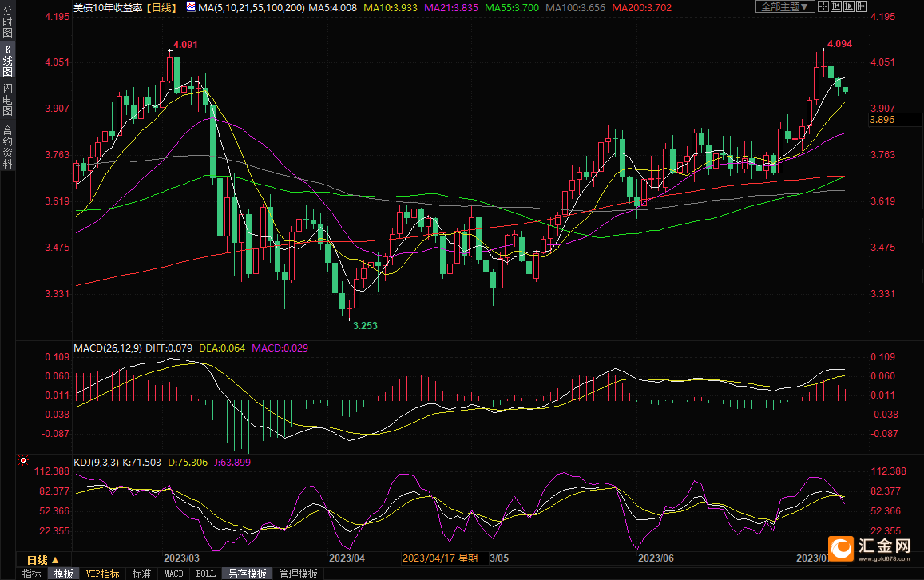Click the 2023/04/17 星期一 date marker
Image resolution: width=924 pixels, height=580 pixels.
point(445,558)
